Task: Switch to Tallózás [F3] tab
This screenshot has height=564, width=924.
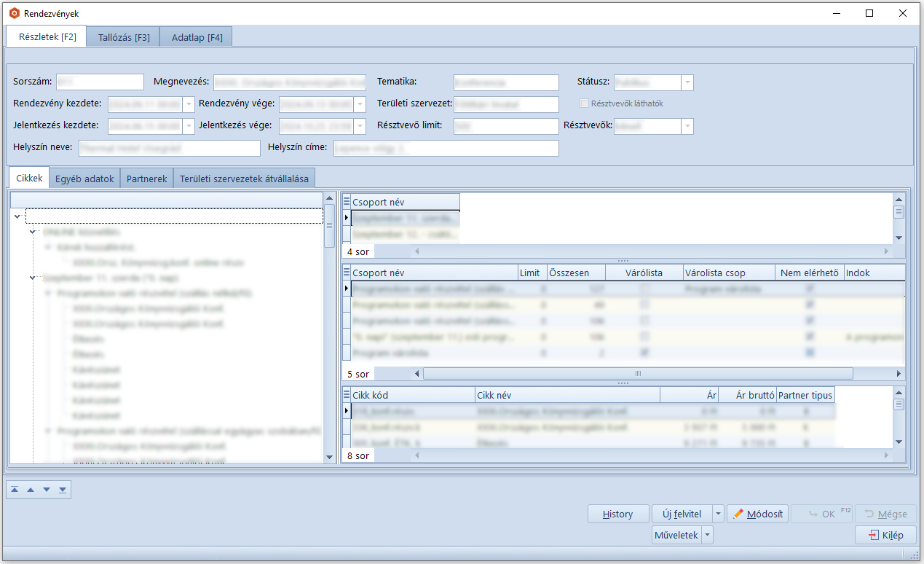Action: [123, 37]
